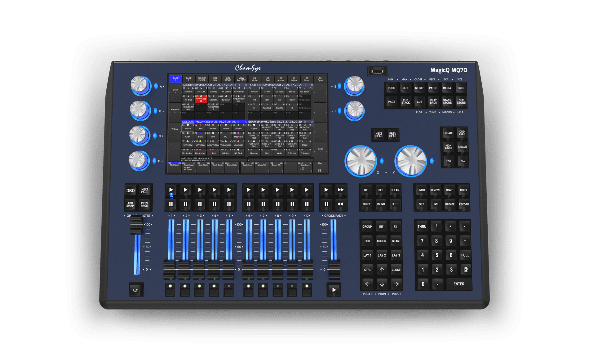This screenshot has height=364, width=589.
Task: Hit the play button above fader 2
Action: [185, 190]
